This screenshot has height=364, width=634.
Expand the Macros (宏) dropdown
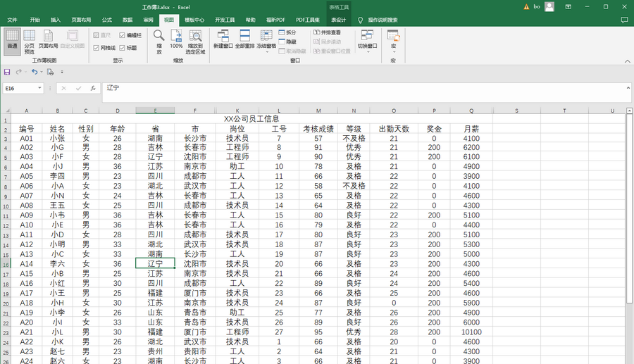[x=393, y=42]
